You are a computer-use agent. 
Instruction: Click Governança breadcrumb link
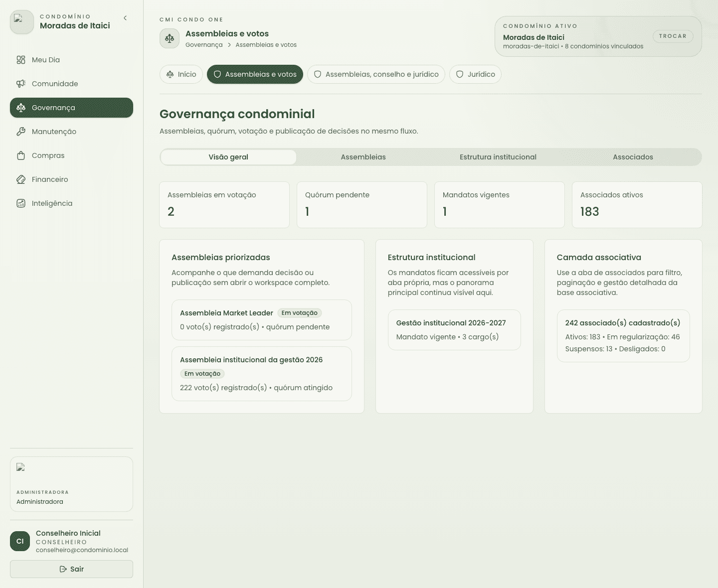[204, 45]
